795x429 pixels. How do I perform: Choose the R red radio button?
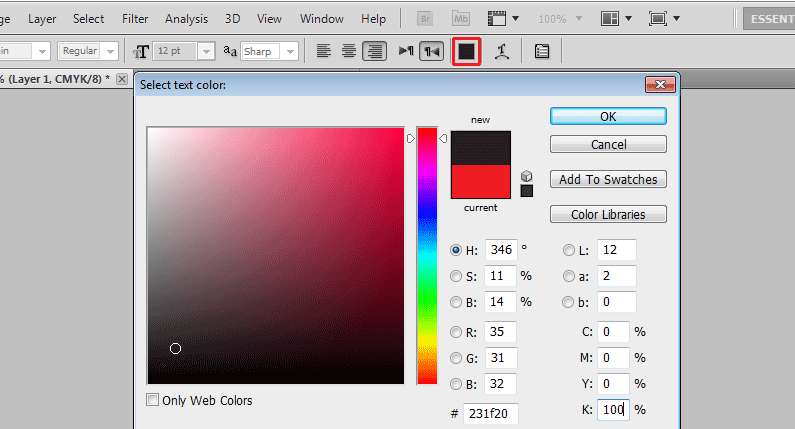456,332
